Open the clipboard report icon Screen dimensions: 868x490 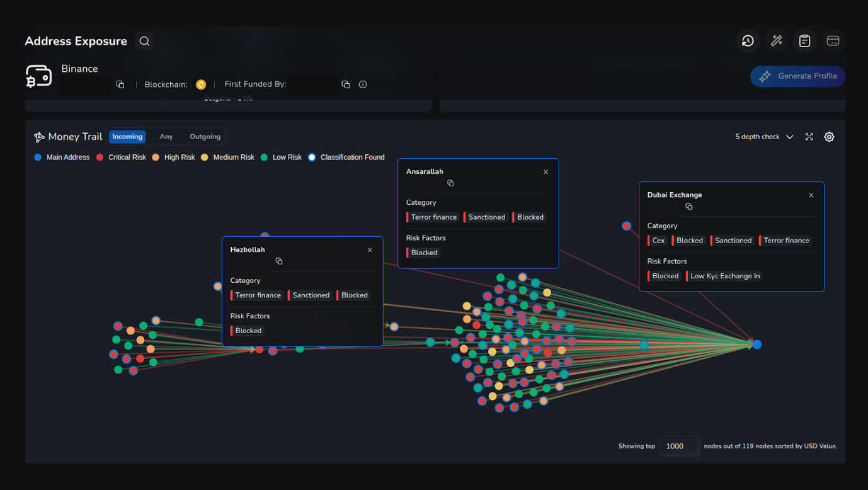coord(804,40)
